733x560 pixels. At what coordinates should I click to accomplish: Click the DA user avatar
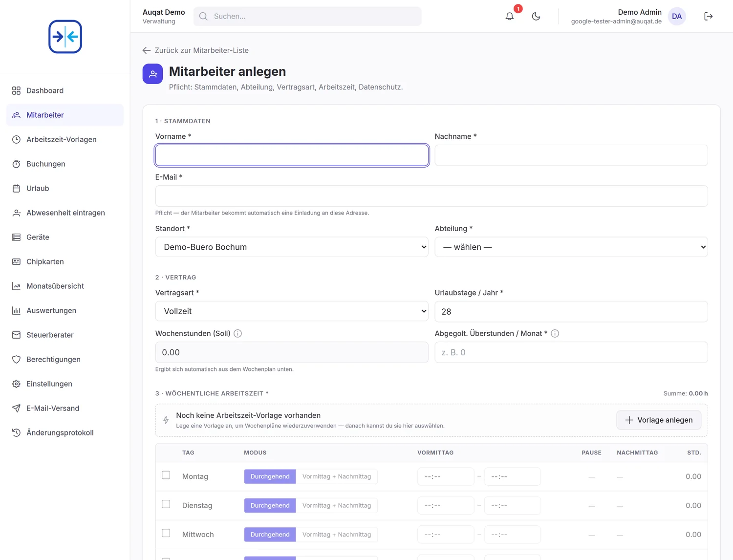pos(677,17)
